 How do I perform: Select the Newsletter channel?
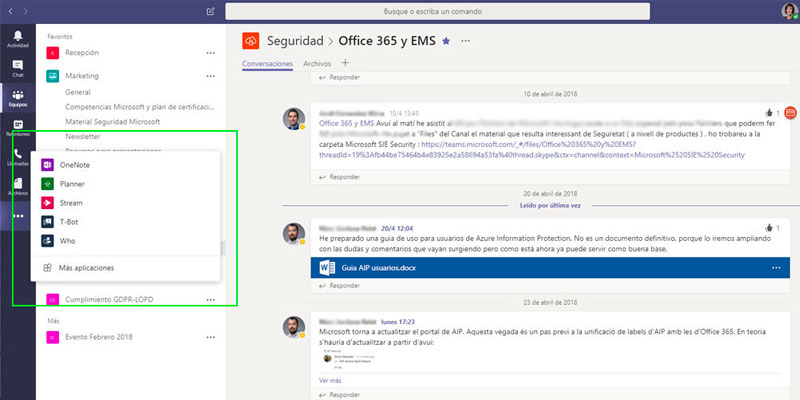(x=83, y=137)
